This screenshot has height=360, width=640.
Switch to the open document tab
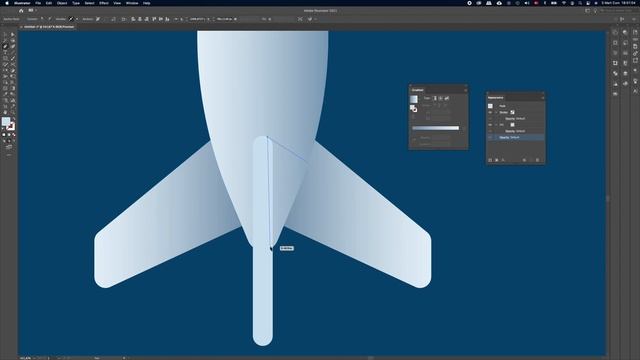(x=48, y=27)
